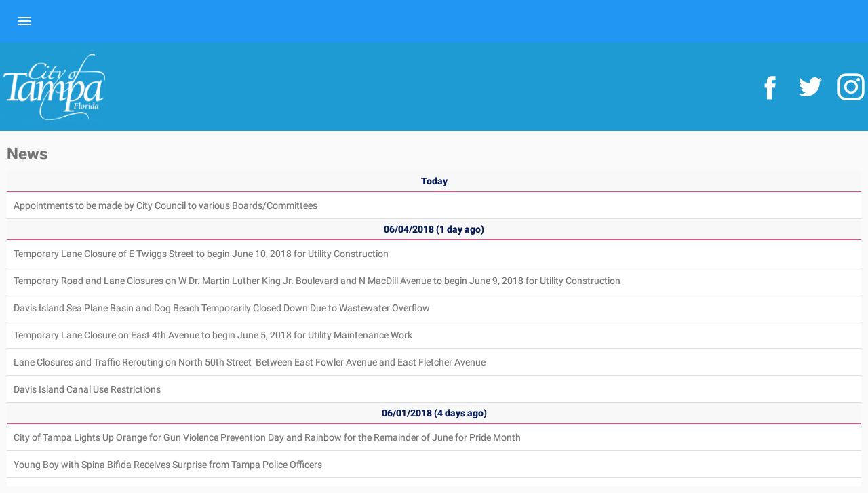Open the hamburger navigation menu
868x493 pixels.
pos(24,21)
